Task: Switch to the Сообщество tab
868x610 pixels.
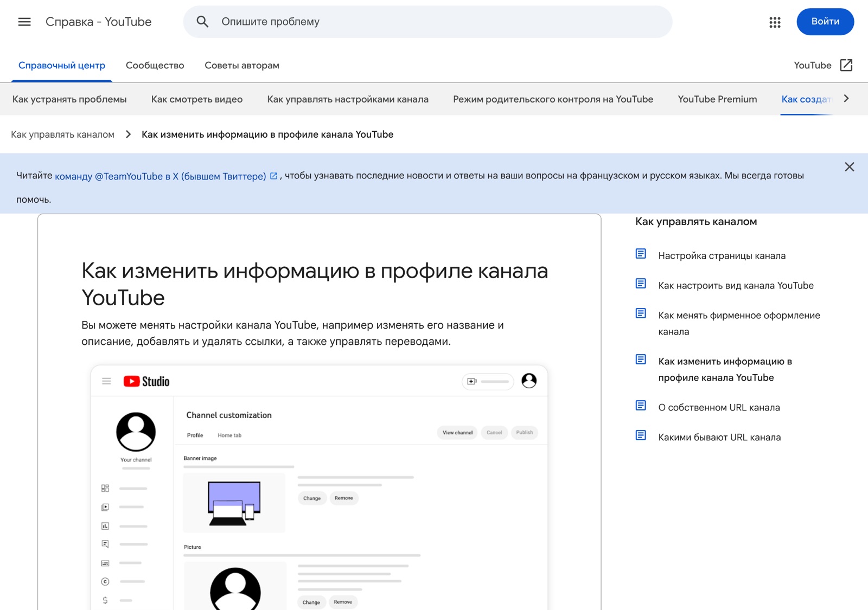Action: click(x=155, y=66)
